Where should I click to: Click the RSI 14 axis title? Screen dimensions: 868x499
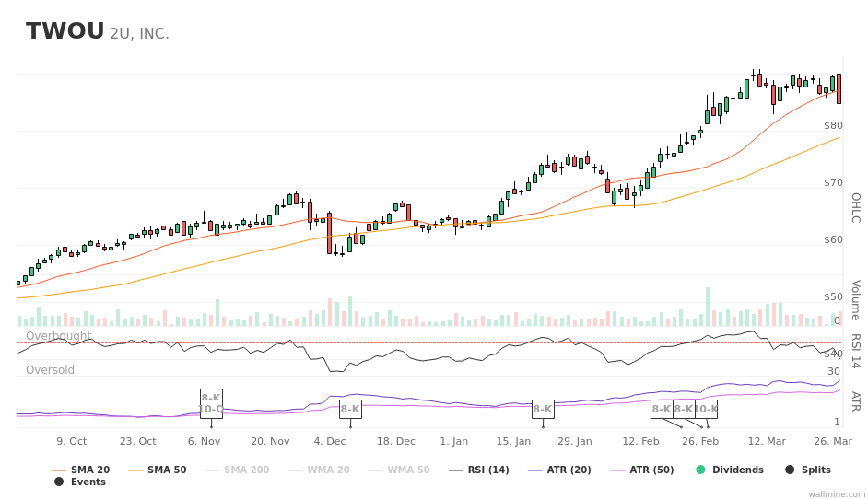coord(856,352)
